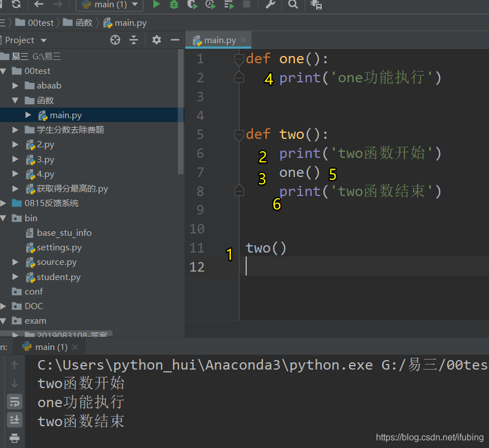Navigate back with left arrow

[39, 4]
